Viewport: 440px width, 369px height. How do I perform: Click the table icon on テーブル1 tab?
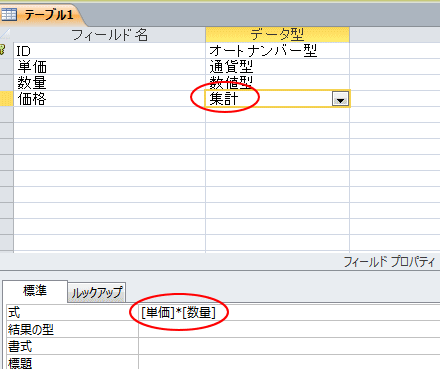[9, 15]
